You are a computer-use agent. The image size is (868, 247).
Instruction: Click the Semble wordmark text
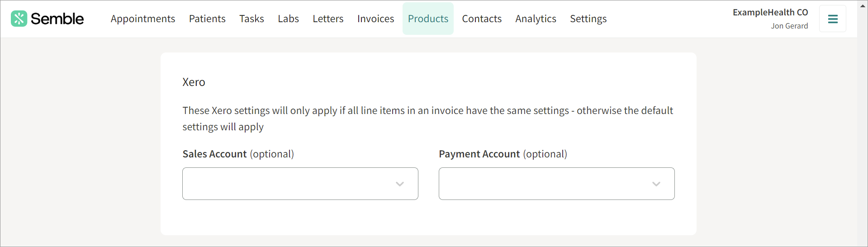(57, 19)
